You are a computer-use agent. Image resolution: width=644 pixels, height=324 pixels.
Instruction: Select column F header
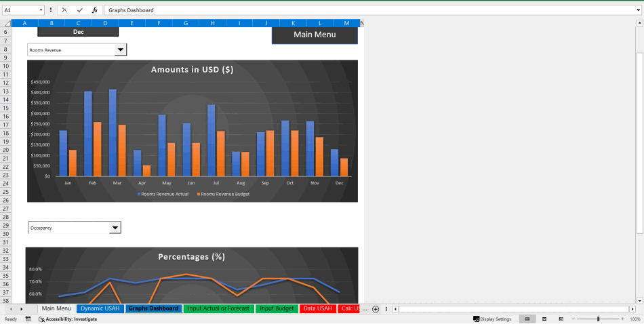pos(159,24)
